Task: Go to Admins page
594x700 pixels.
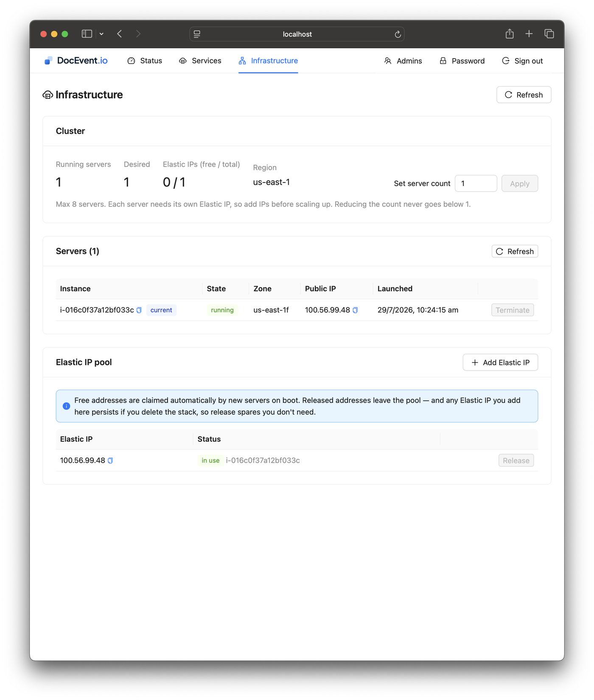Action: click(x=403, y=61)
